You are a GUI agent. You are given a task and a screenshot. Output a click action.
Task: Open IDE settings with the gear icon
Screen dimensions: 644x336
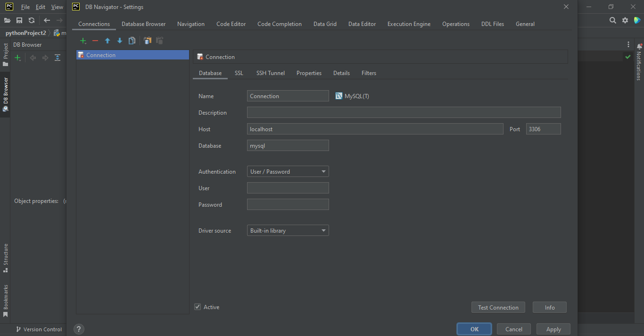tap(625, 20)
